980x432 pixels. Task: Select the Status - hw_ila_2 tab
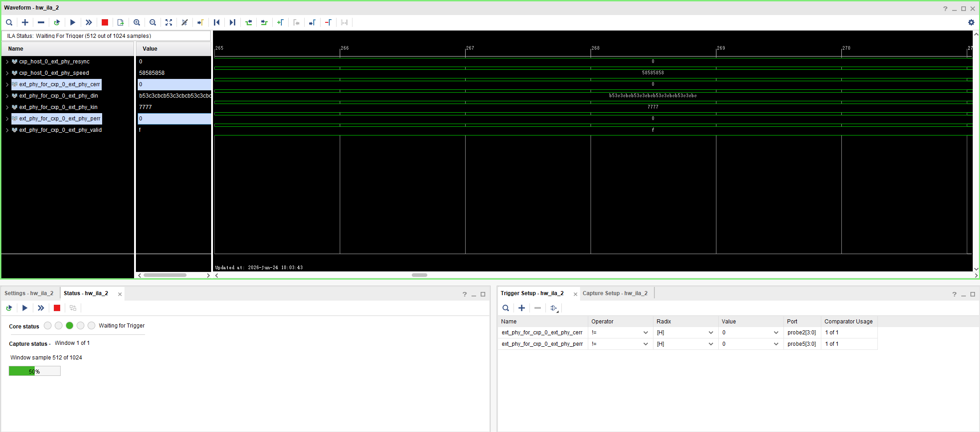tap(86, 293)
